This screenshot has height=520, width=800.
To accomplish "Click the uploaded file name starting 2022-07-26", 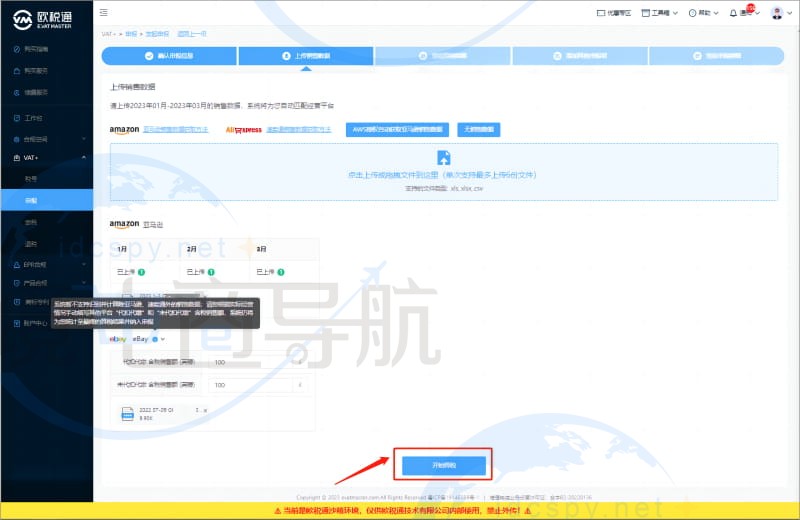I will click(157, 410).
